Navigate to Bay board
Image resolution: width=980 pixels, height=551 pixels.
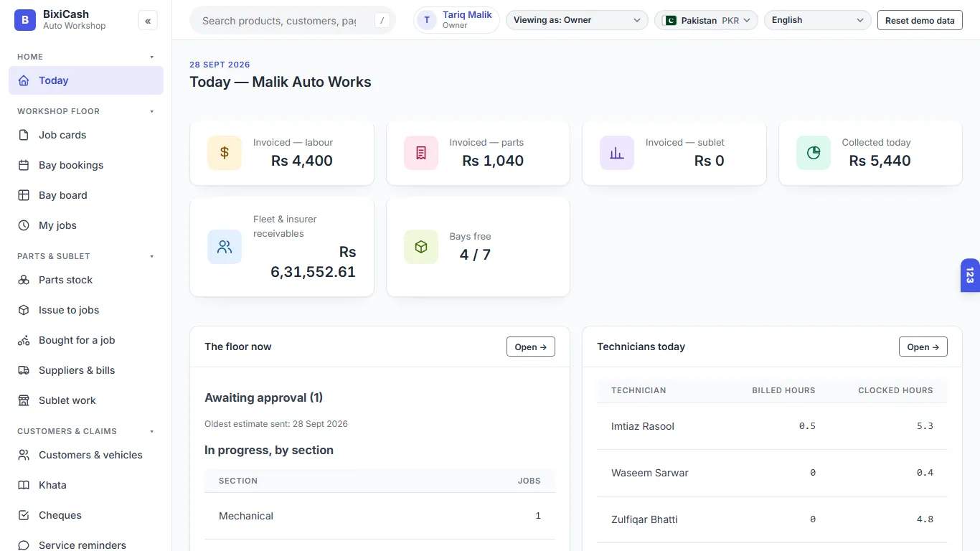point(86,195)
